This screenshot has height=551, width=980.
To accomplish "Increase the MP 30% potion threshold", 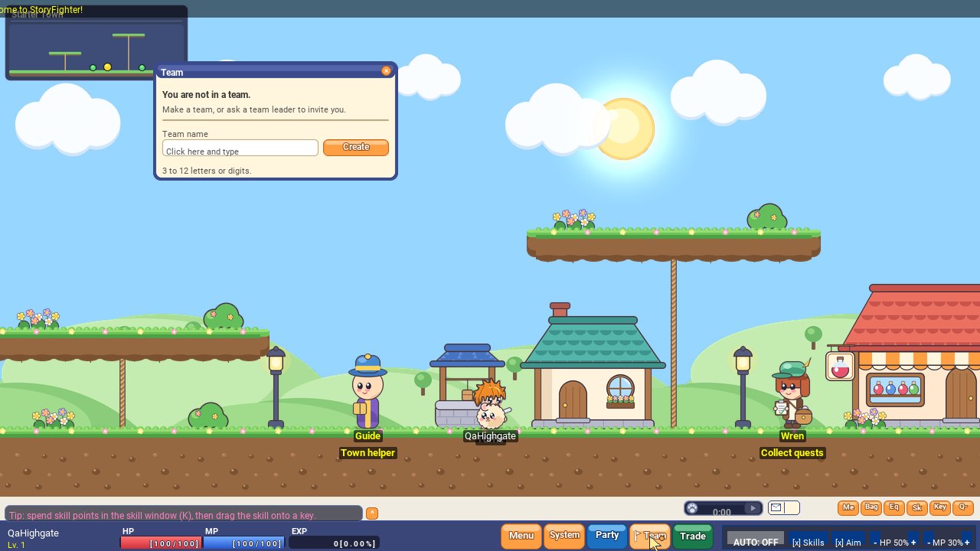I will (967, 541).
